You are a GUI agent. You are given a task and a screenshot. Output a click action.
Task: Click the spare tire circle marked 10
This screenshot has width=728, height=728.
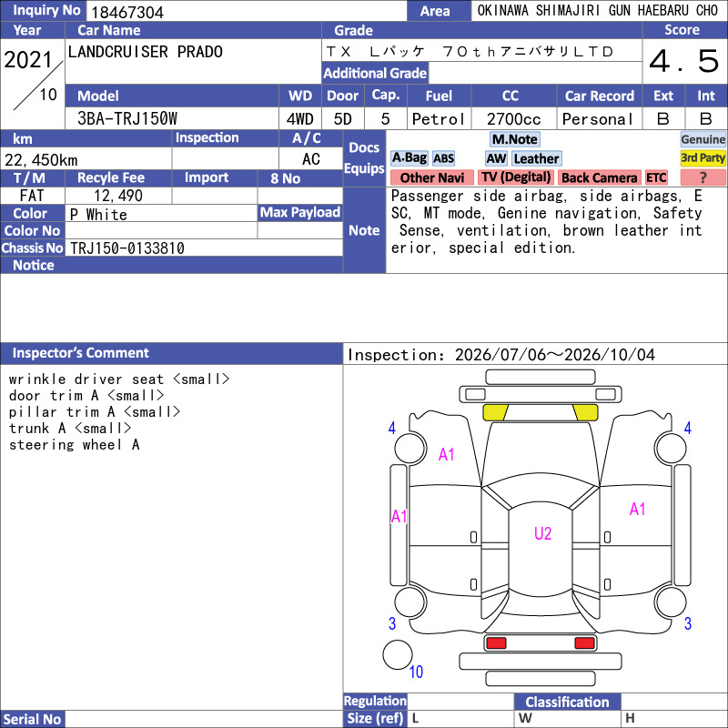pyautogui.click(x=398, y=654)
